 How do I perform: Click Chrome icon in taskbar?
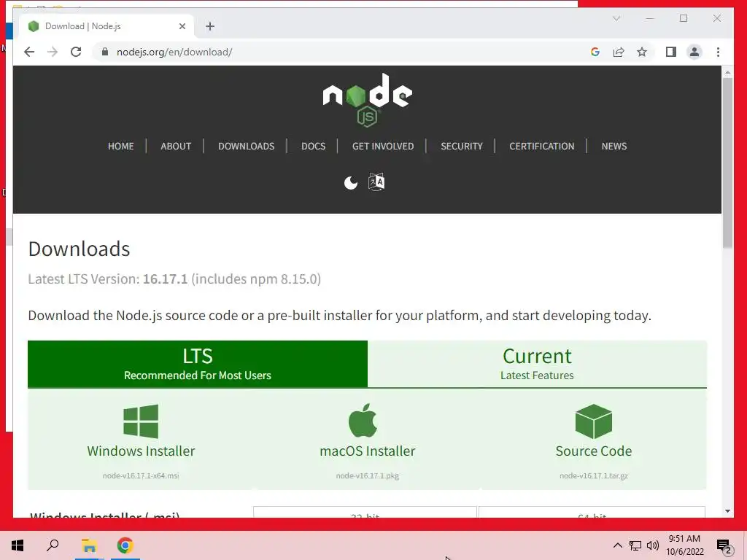125,545
